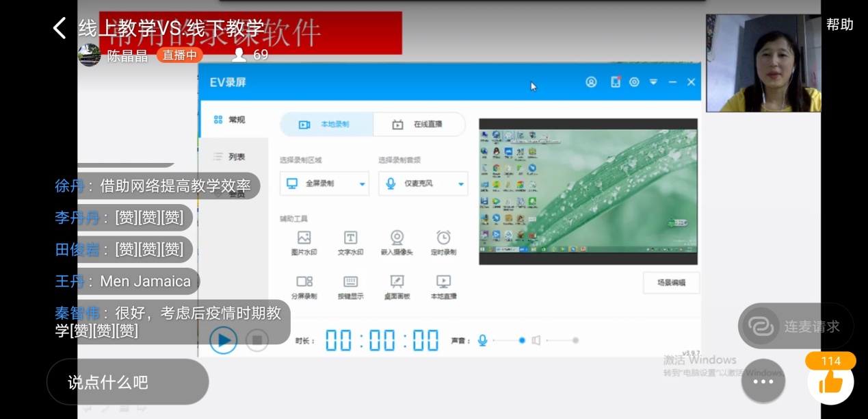868x419 pixels.
Task: Switch to 在线直播 mode tab
Action: click(419, 125)
